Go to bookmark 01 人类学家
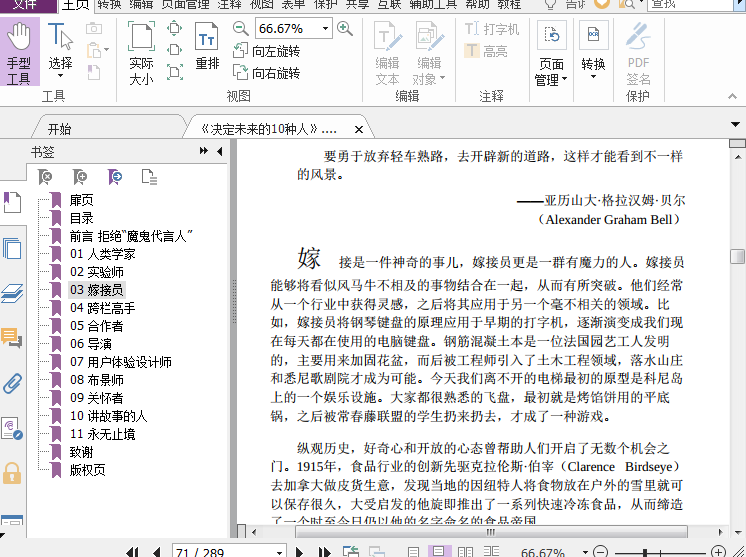746x557 pixels. pyautogui.click(x=102, y=254)
